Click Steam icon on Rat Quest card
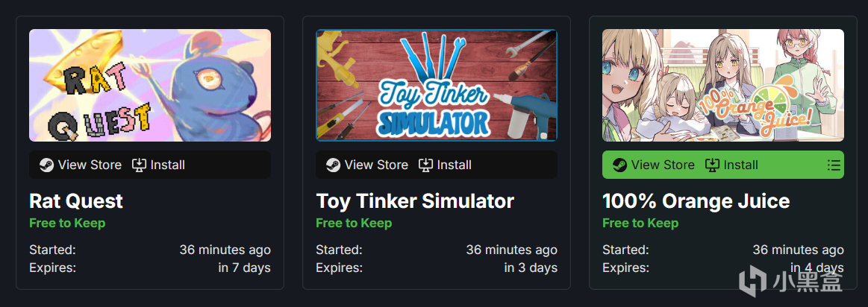Image resolution: width=868 pixels, height=307 pixels. [x=46, y=165]
